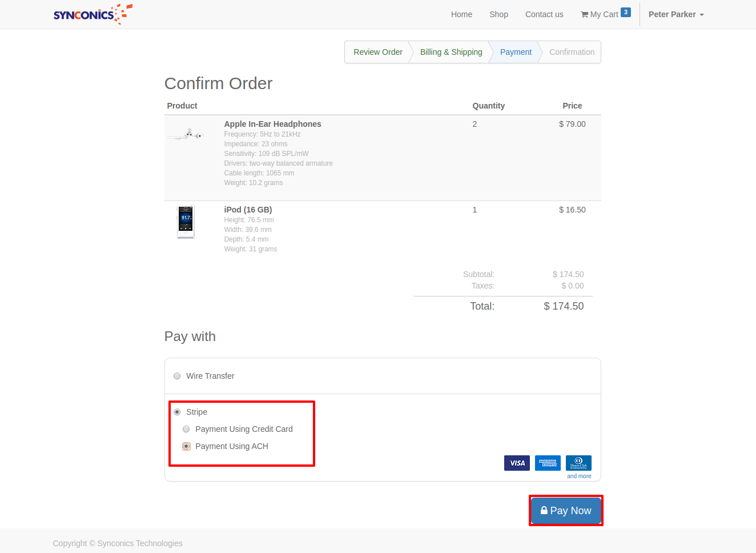Click the Synconics logo
The image size is (756, 553).
tap(93, 14)
